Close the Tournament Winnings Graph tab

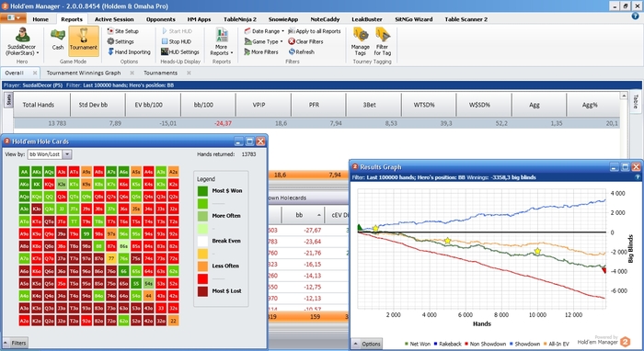coord(132,73)
